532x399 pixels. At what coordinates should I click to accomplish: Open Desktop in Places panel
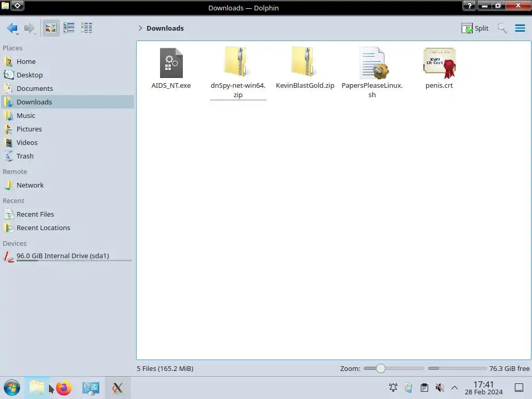tap(67, 75)
